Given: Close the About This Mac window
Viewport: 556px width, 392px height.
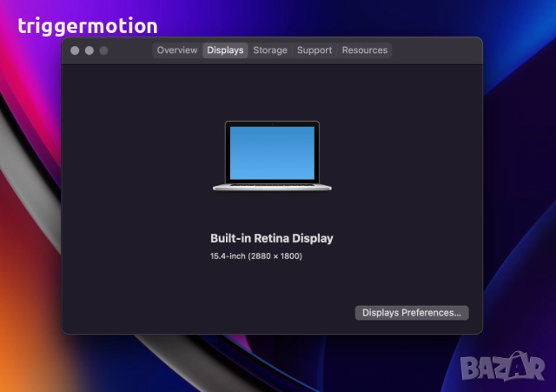Looking at the screenshot, I should coord(75,50).
